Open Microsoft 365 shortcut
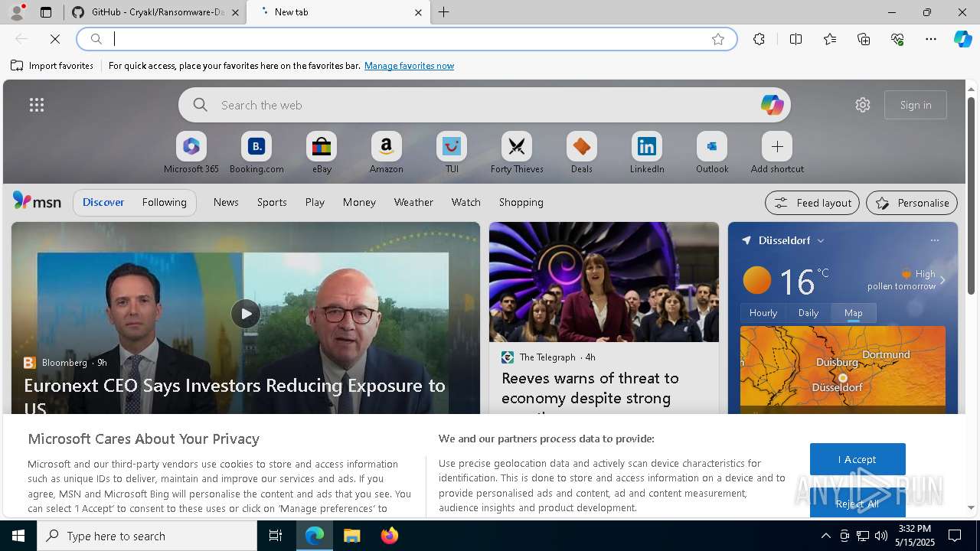This screenshot has width=980, height=551. (x=191, y=153)
